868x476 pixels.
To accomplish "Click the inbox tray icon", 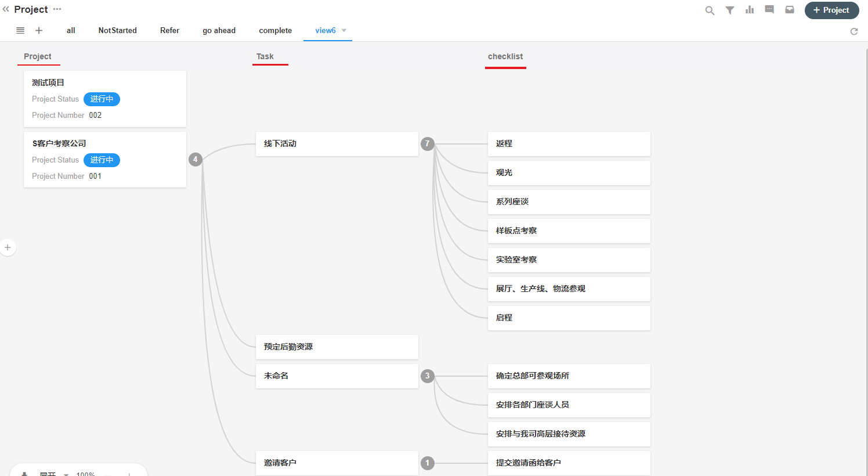I will coord(790,10).
